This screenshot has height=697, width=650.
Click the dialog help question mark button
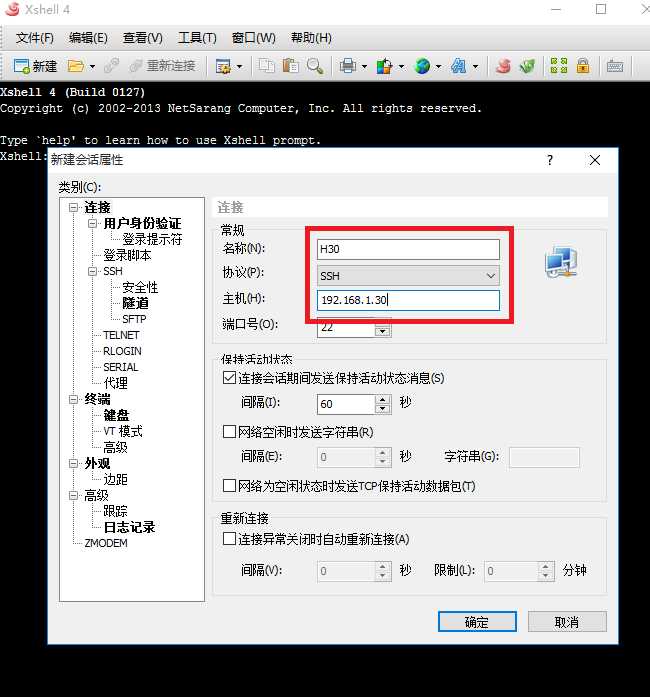(550, 160)
